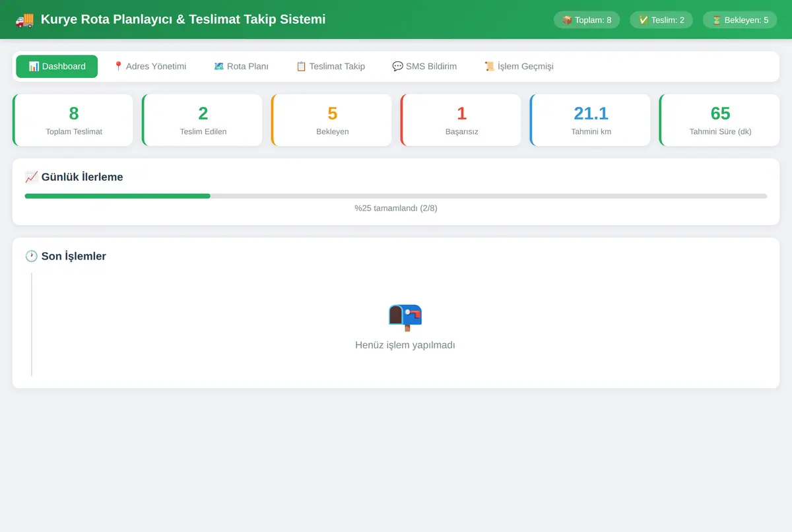This screenshot has width=792, height=532.
Task: Select the SMS Bildirim tab
Action: point(424,66)
